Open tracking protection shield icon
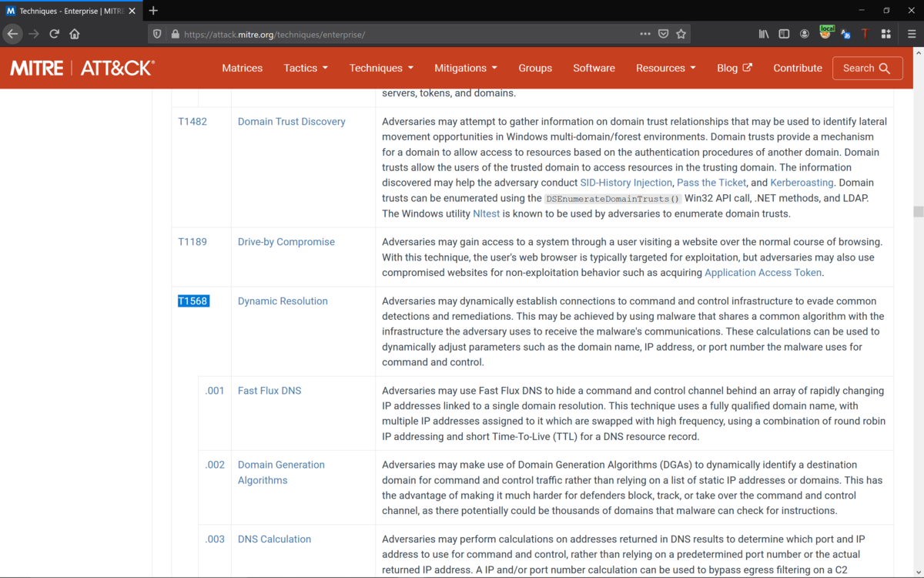The height and width of the screenshot is (578, 924). point(158,34)
